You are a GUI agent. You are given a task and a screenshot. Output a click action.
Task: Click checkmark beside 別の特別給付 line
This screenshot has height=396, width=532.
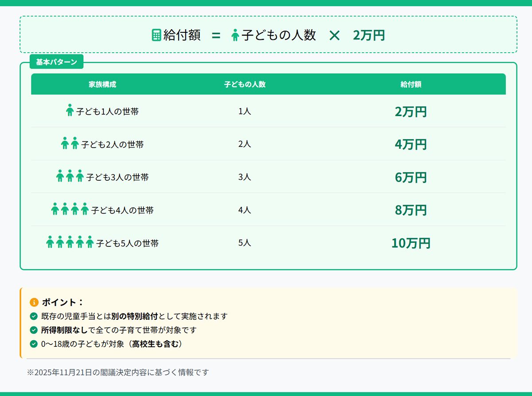tap(34, 316)
